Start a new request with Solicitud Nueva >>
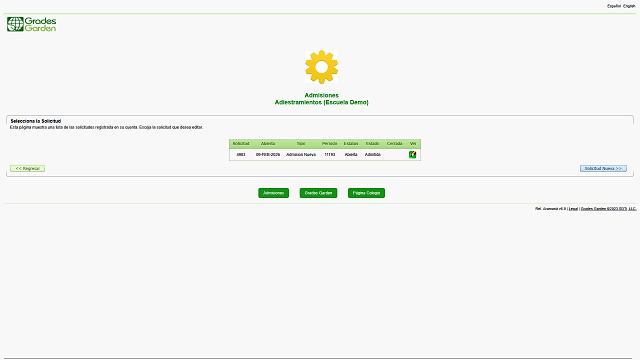Viewport: 640px width, 360px height. [603, 169]
